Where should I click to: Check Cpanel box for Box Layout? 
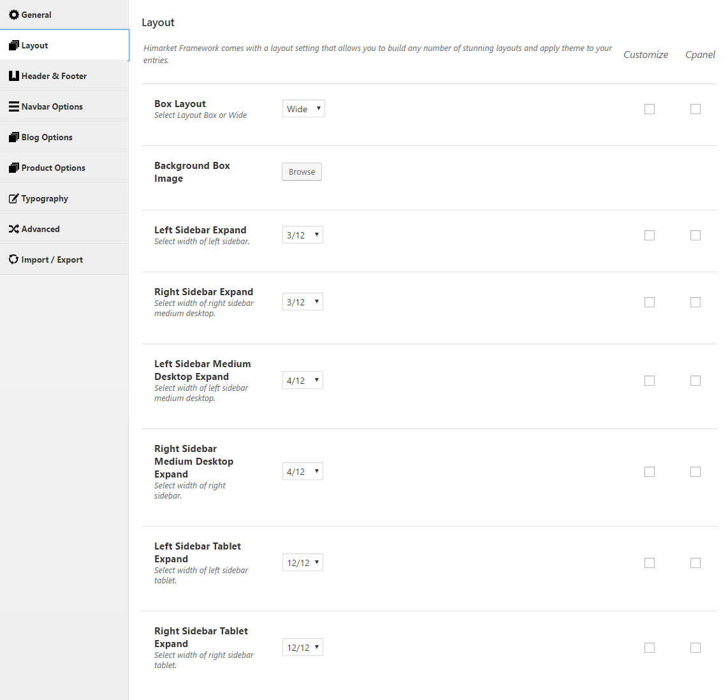pos(695,109)
